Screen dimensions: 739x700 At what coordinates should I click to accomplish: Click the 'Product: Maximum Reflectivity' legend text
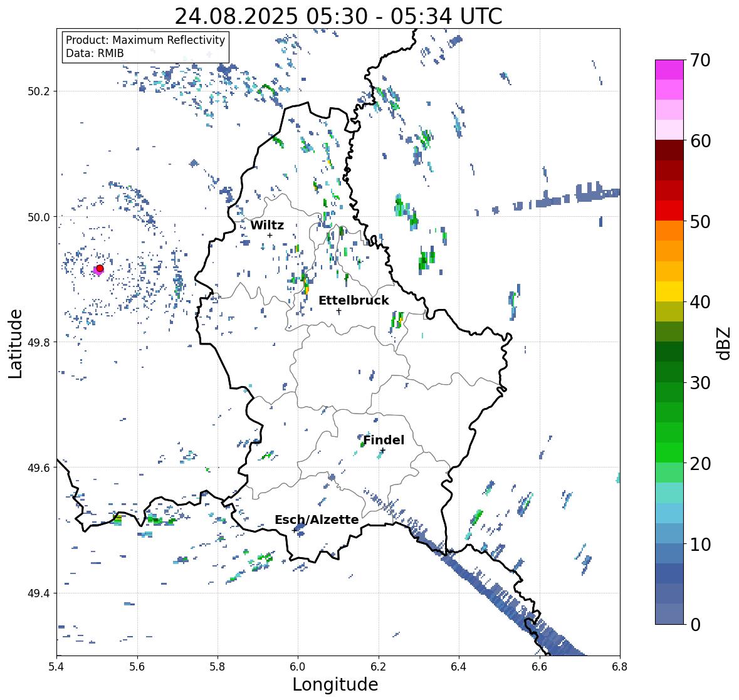click(145, 40)
